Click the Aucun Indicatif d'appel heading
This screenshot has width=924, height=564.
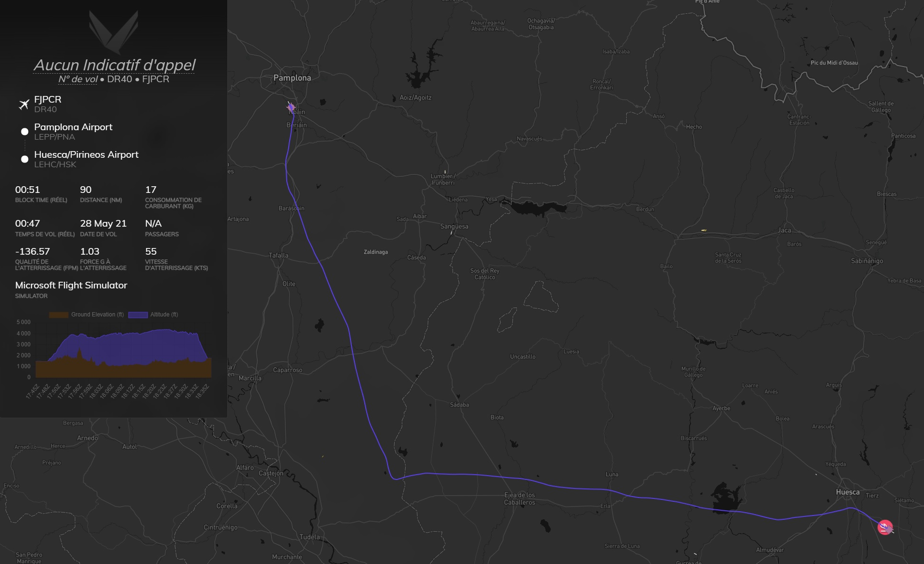(x=114, y=65)
